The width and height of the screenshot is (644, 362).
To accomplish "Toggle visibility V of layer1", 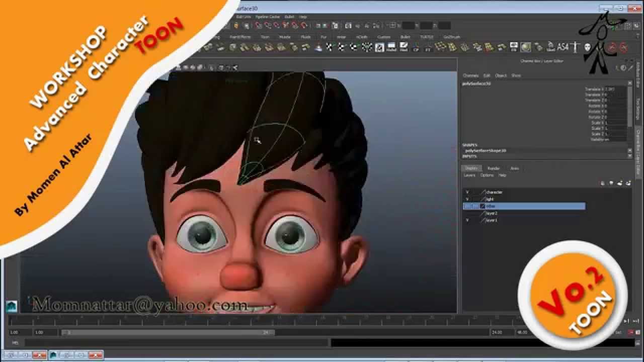I will (x=467, y=220).
